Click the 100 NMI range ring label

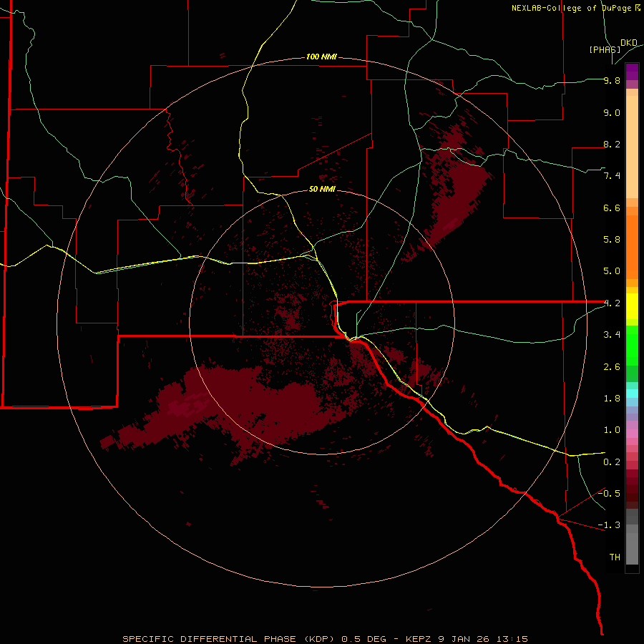click(x=321, y=57)
